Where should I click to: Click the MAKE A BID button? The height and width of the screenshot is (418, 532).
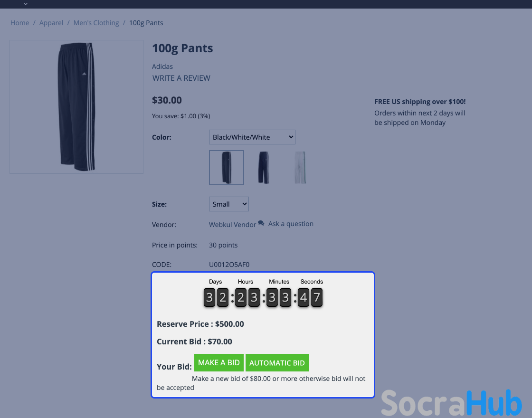[219, 362]
